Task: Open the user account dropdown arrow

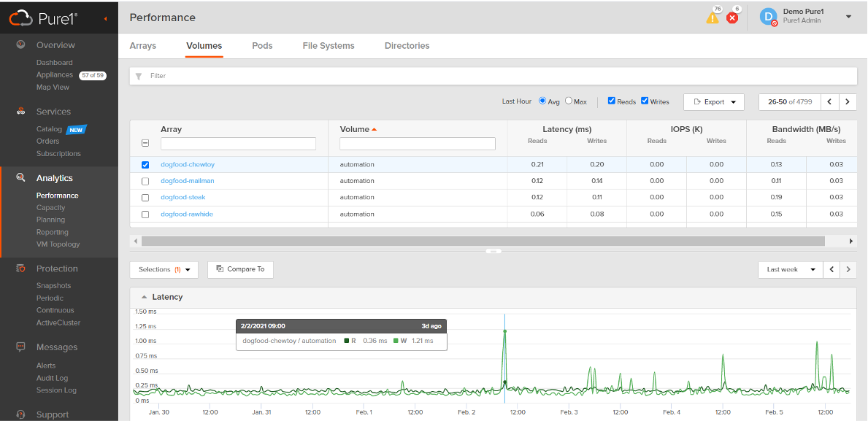Action: click(x=848, y=18)
